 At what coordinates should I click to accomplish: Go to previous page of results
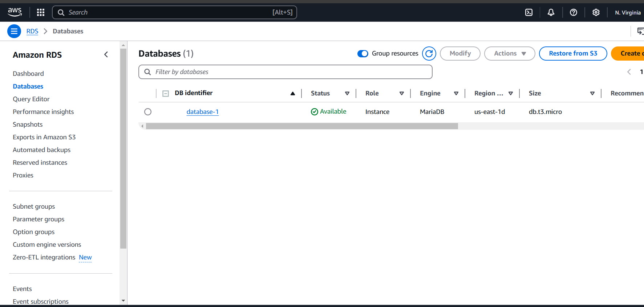(x=629, y=72)
